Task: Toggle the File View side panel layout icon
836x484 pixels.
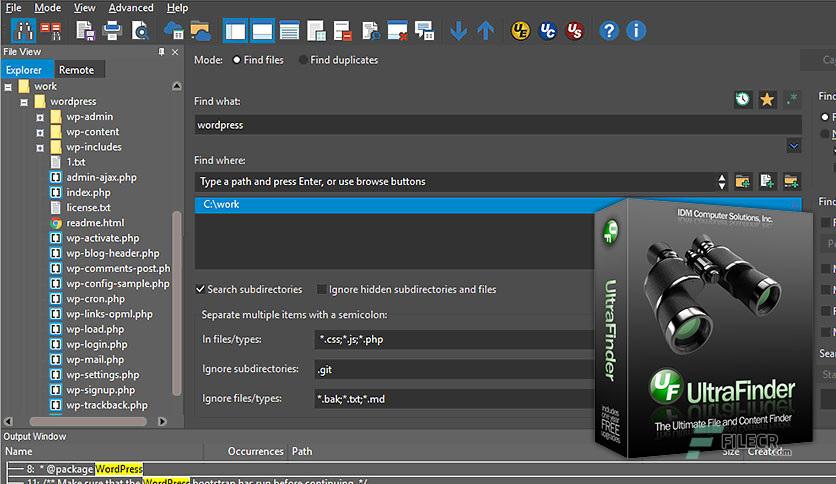Action: coord(235,31)
